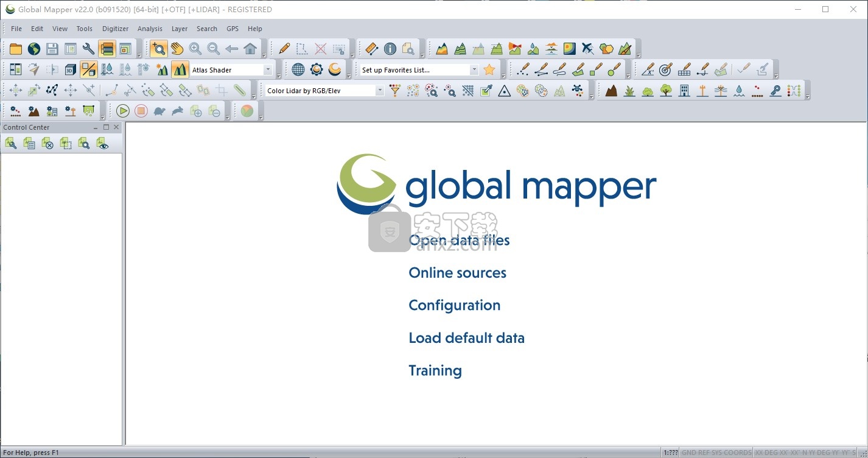The image size is (868, 458).
Task: Open the Digitizer menu
Action: (x=116, y=29)
